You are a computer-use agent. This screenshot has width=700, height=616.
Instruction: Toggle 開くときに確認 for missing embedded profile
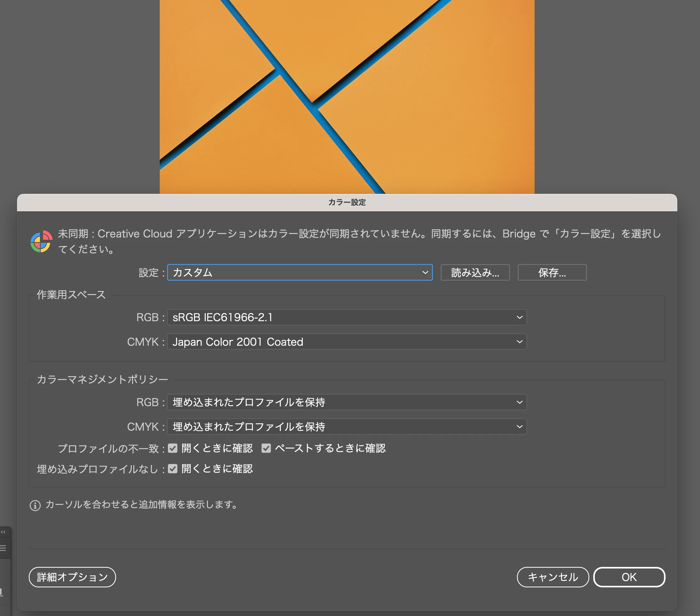[173, 468]
